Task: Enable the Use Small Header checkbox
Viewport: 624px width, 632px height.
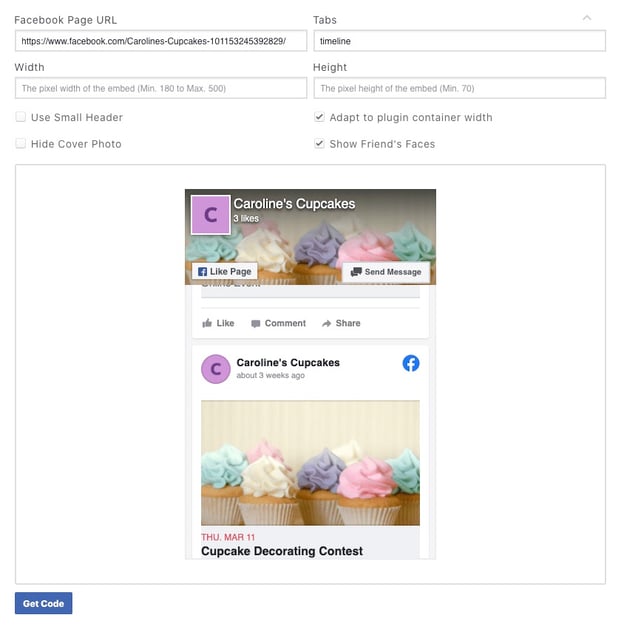Action: (x=21, y=117)
